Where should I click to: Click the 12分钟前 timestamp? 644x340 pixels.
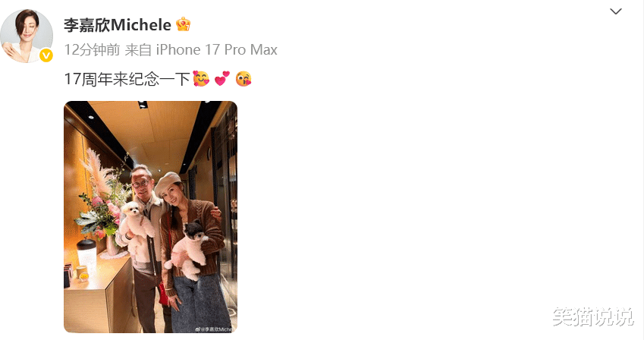[92, 50]
